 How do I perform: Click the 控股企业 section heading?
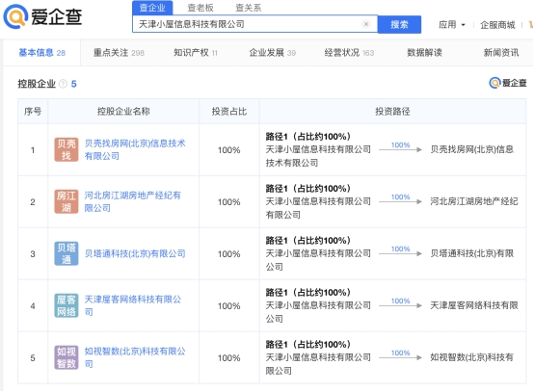point(37,84)
